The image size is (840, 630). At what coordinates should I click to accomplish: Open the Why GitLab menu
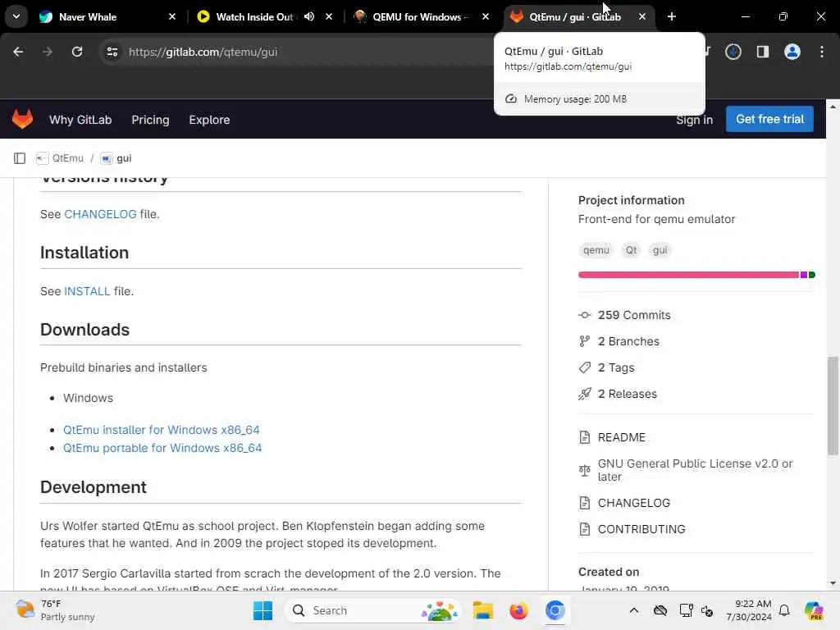click(x=80, y=120)
